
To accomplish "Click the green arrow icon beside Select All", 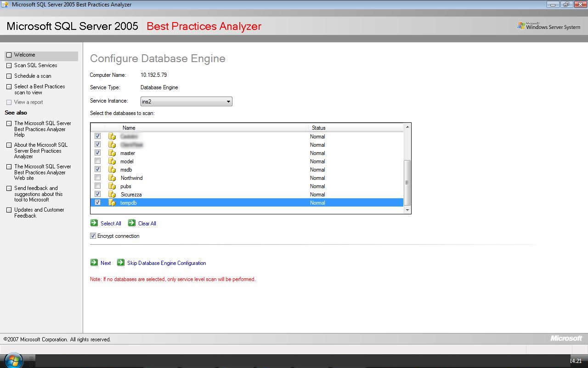I will pos(94,223).
